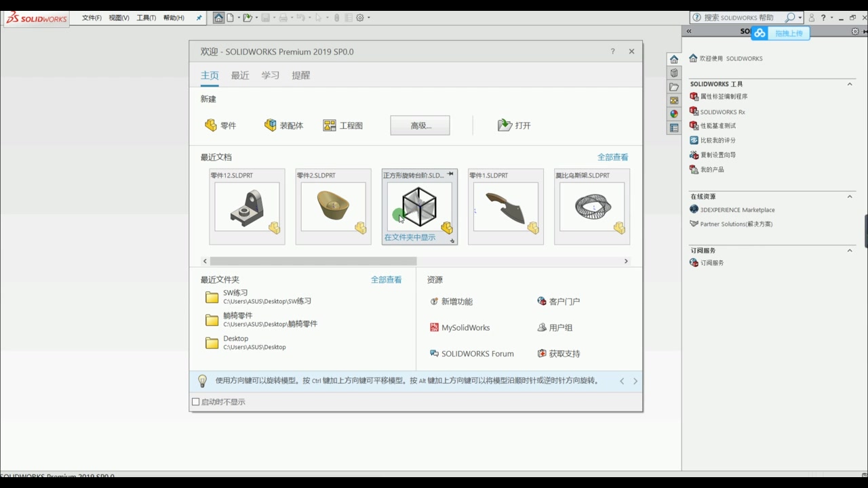Image resolution: width=868 pixels, height=488 pixels.
Task: Click the Print icon in the toolbar
Action: 283,18
